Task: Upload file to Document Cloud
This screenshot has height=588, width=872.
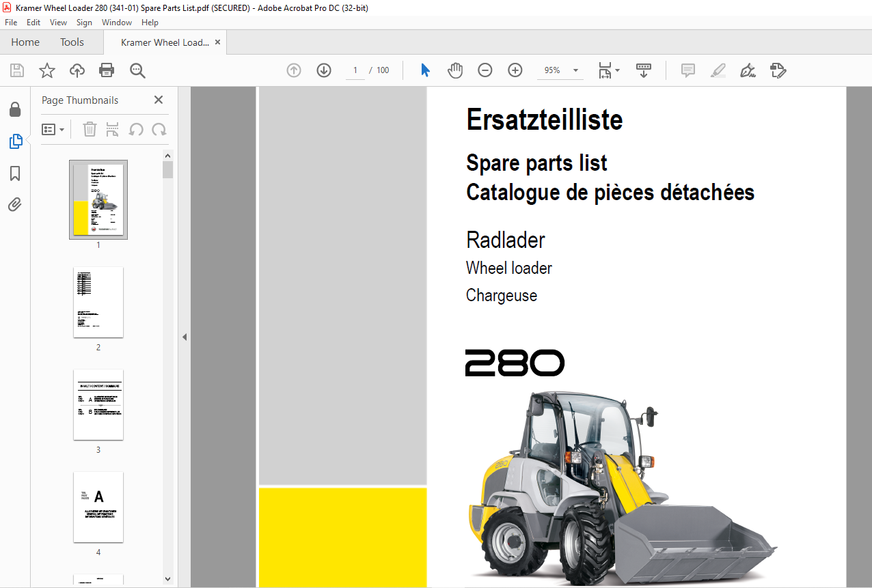Action: click(x=77, y=70)
